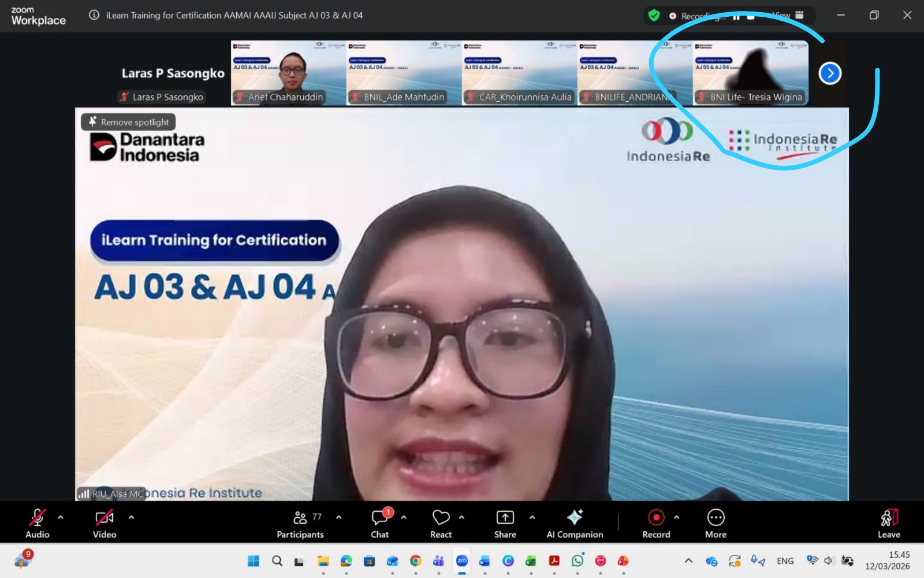The width and height of the screenshot is (924, 578).
Task: Expand the participants options arrow
Action: coord(339,517)
